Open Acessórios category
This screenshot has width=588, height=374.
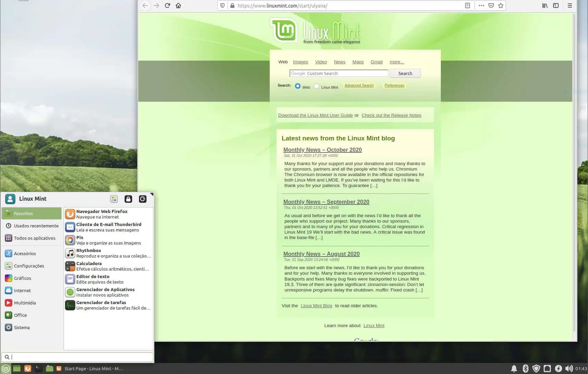(31, 253)
